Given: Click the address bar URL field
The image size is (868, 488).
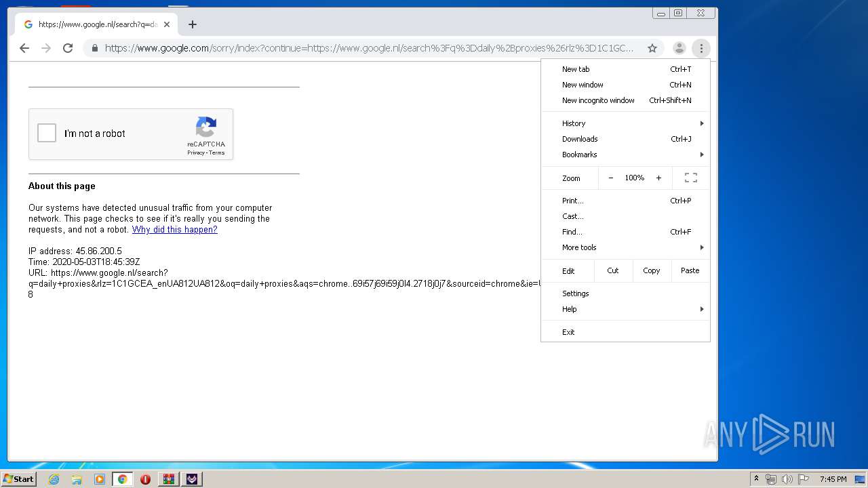Looking at the screenshot, I should pyautogui.click(x=370, y=48).
